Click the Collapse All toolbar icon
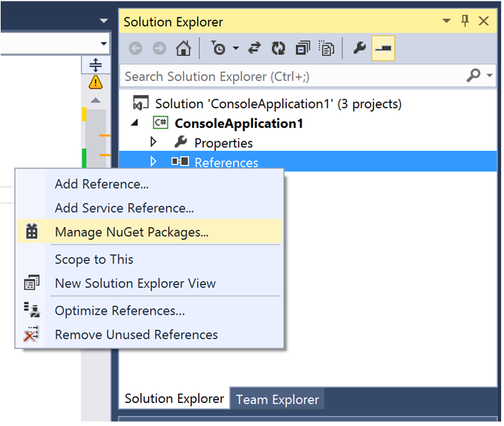Image resolution: width=504 pixels, height=426 pixels. point(302,48)
